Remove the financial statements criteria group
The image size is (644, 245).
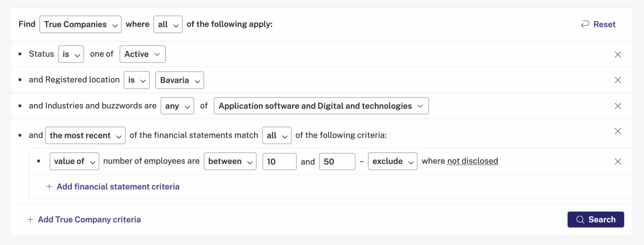click(x=618, y=131)
